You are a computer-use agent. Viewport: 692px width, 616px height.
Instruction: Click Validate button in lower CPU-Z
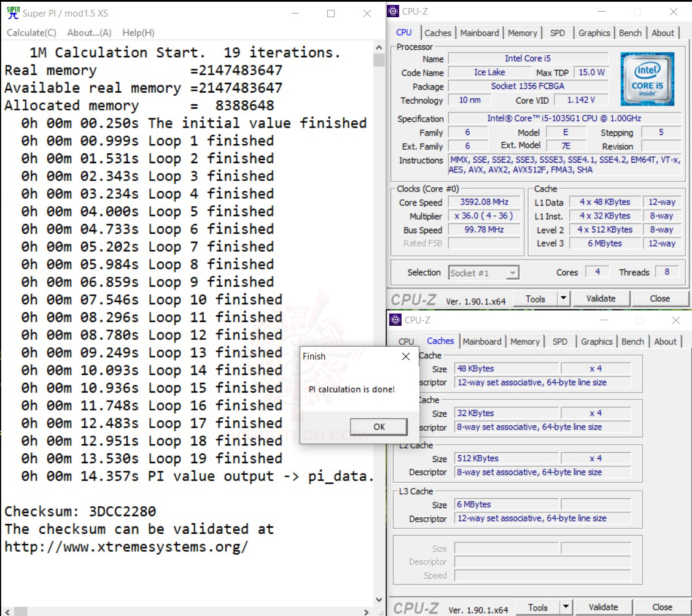pyautogui.click(x=603, y=607)
